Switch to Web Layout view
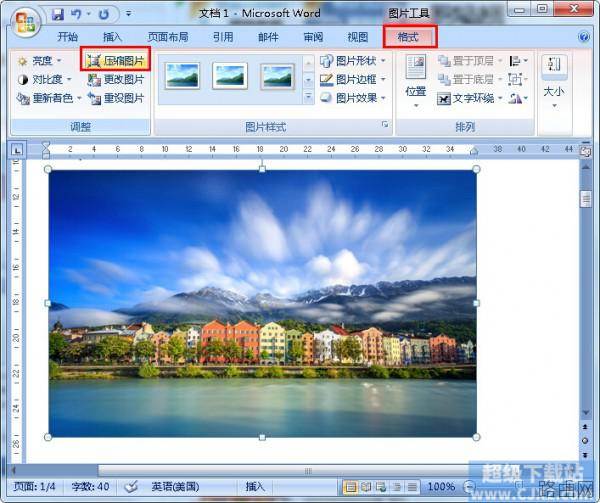Viewport: 600px width, 503px height. 381,487
